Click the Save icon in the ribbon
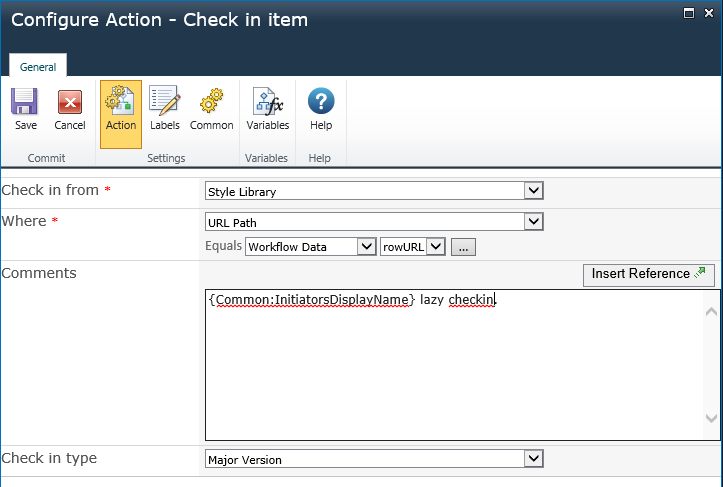Viewport: 723px width, 487px height. 26,110
